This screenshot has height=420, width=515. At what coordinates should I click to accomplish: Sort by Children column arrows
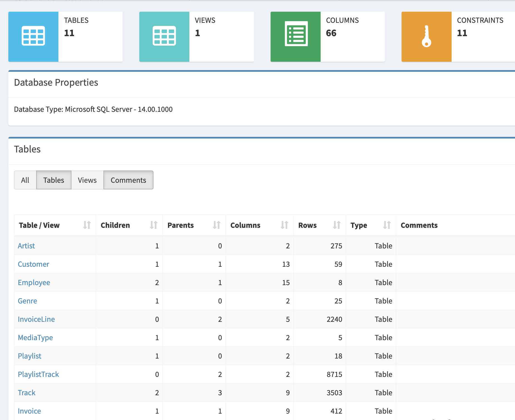[x=154, y=225]
